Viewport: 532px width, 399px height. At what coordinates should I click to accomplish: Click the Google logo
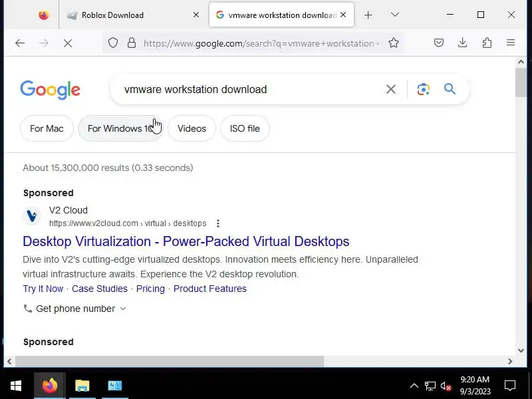(x=51, y=90)
